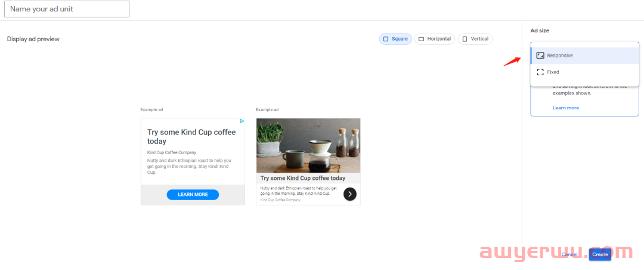Choose Responsive from the ad size dropdown
The image size is (644, 270).
point(584,56)
